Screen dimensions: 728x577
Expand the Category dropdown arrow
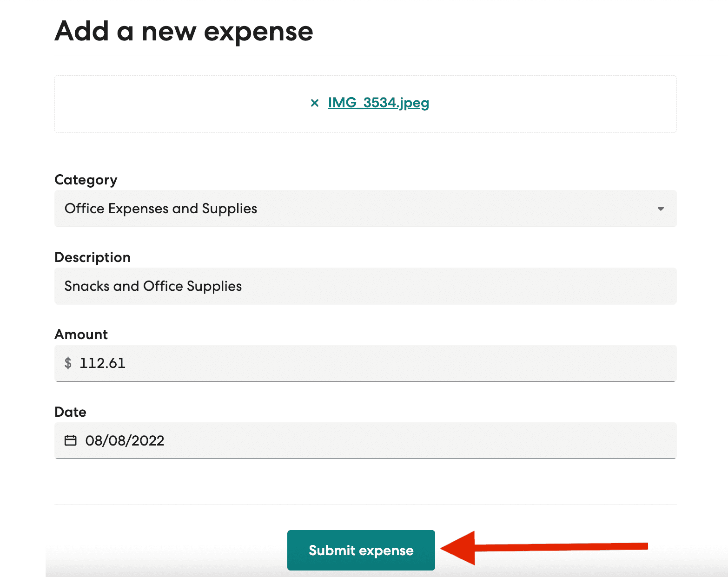[x=660, y=209]
